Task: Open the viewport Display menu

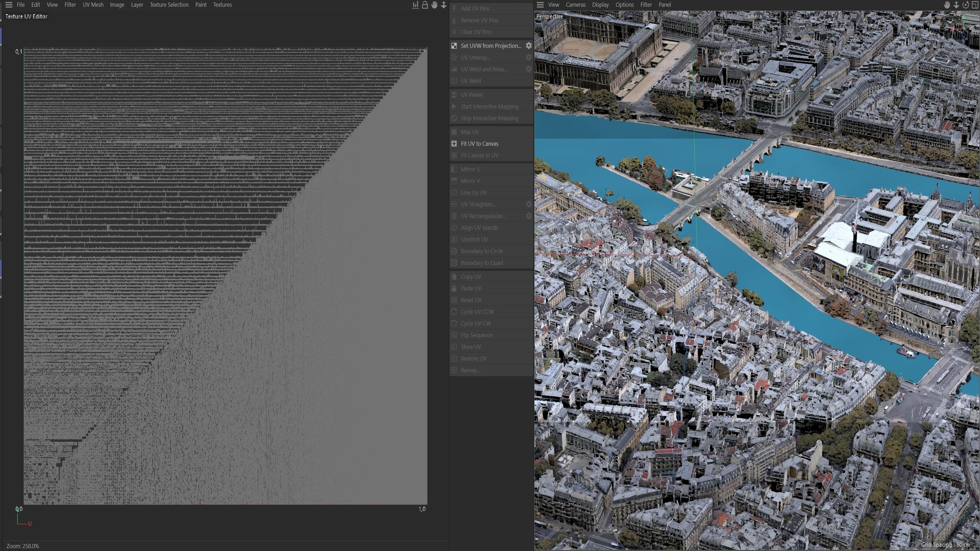Action: point(600,5)
